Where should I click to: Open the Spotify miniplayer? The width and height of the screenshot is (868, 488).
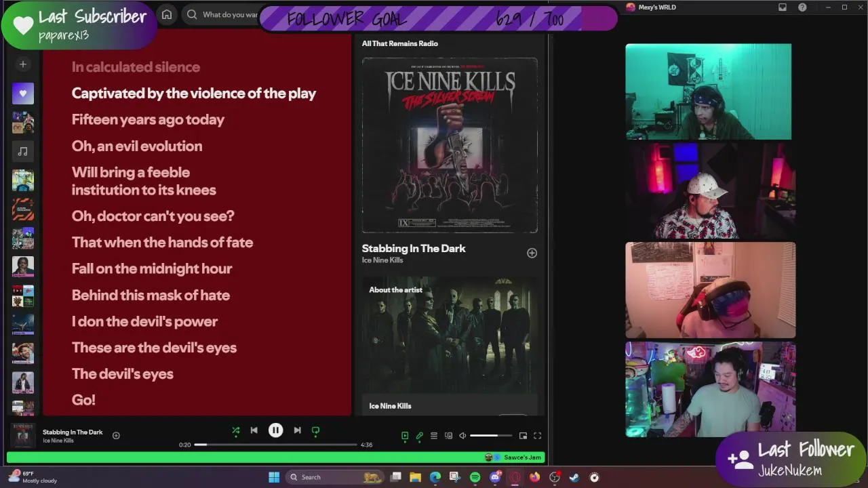(x=523, y=436)
